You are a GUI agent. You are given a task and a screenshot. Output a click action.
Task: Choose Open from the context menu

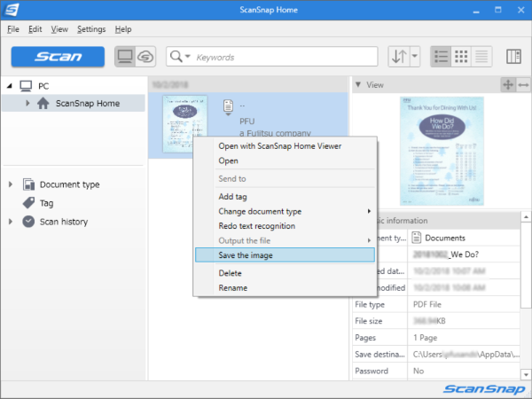coord(228,160)
